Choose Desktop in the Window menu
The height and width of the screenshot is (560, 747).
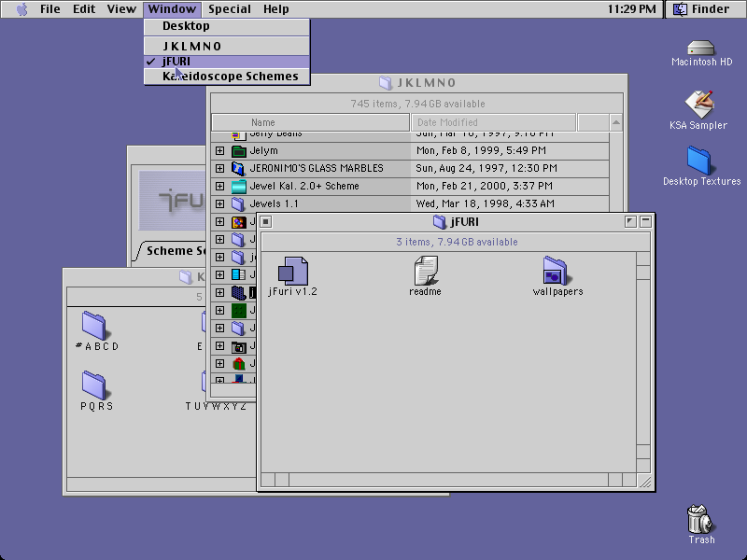[227, 26]
